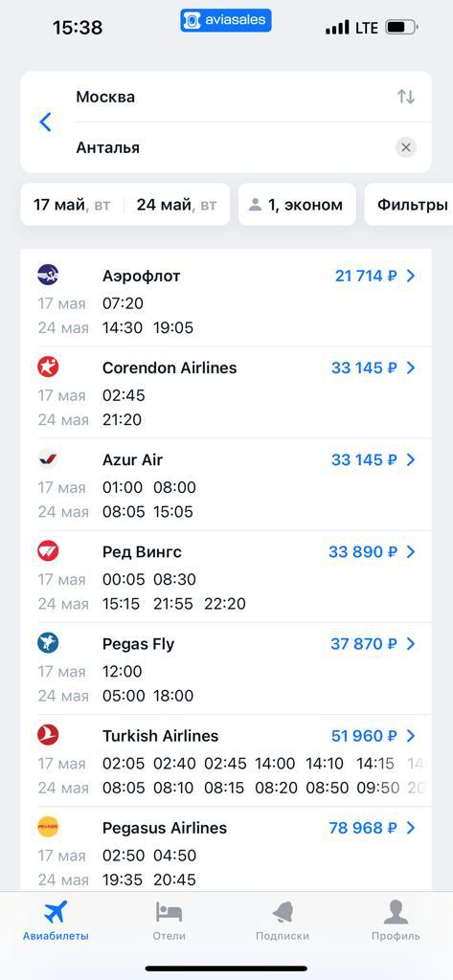Image resolution: width=453 pixels, height=980 pixels.
Task: Edit the Москва origin field
Action: point(230,97)
